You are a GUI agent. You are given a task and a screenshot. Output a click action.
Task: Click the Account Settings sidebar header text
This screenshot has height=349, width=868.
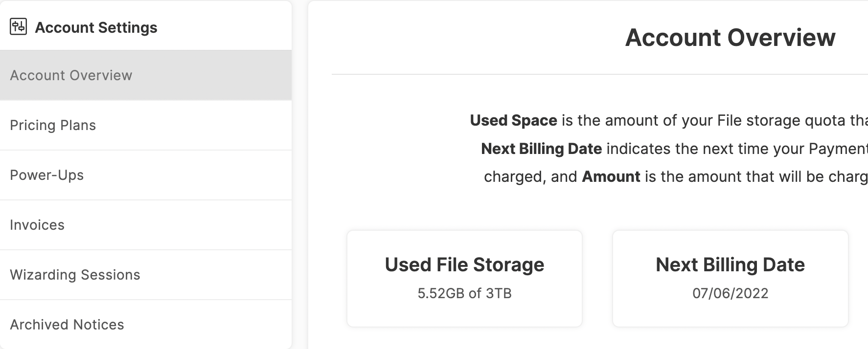[96, 28]
